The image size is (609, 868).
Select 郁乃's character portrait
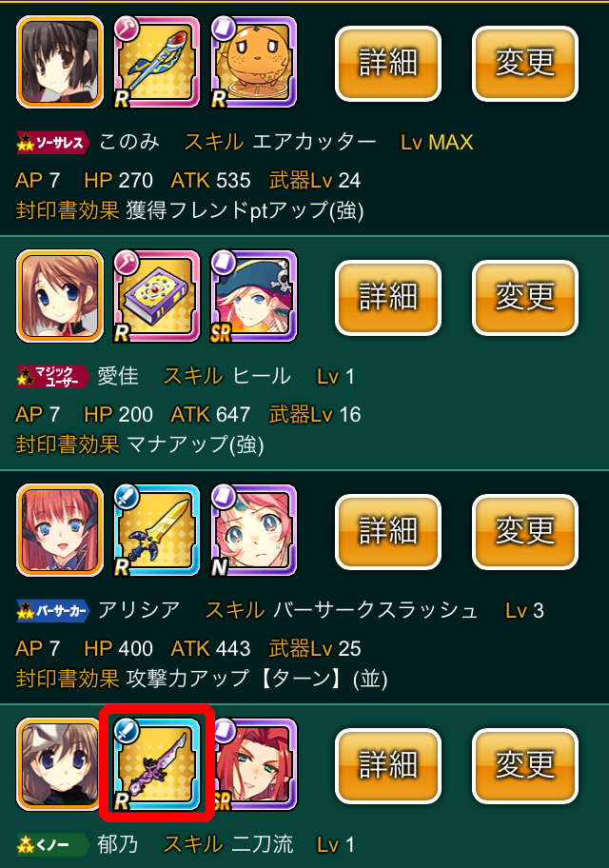point(58,764)
